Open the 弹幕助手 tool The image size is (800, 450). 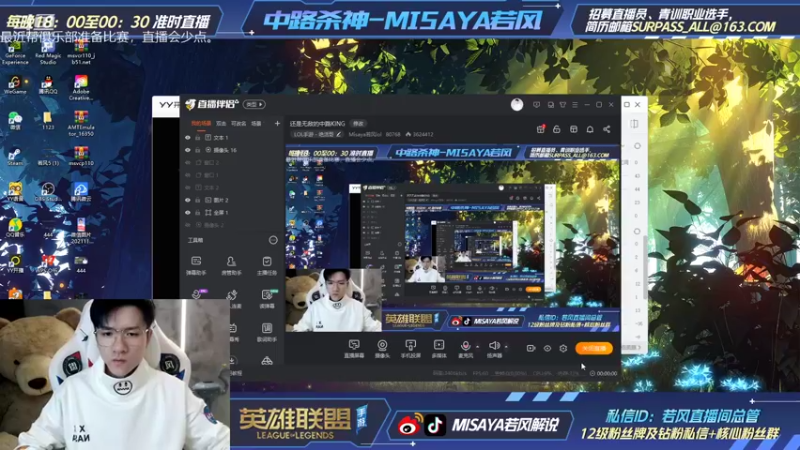[196, 266]
